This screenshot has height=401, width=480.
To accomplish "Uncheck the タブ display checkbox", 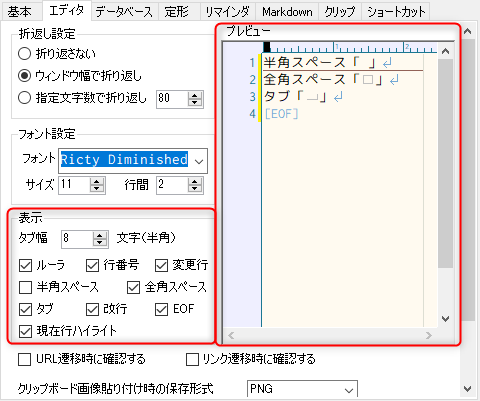I will coord(25,310).
